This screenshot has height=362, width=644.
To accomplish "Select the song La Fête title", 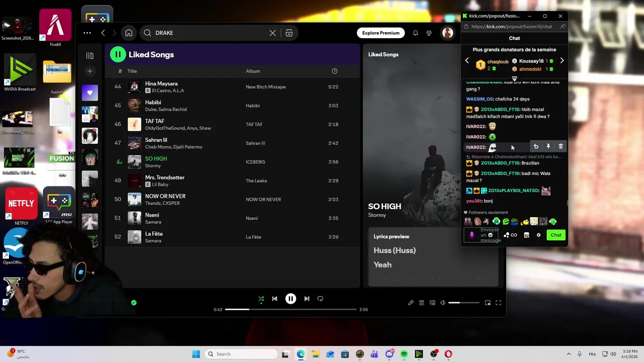I will [153, 234].
